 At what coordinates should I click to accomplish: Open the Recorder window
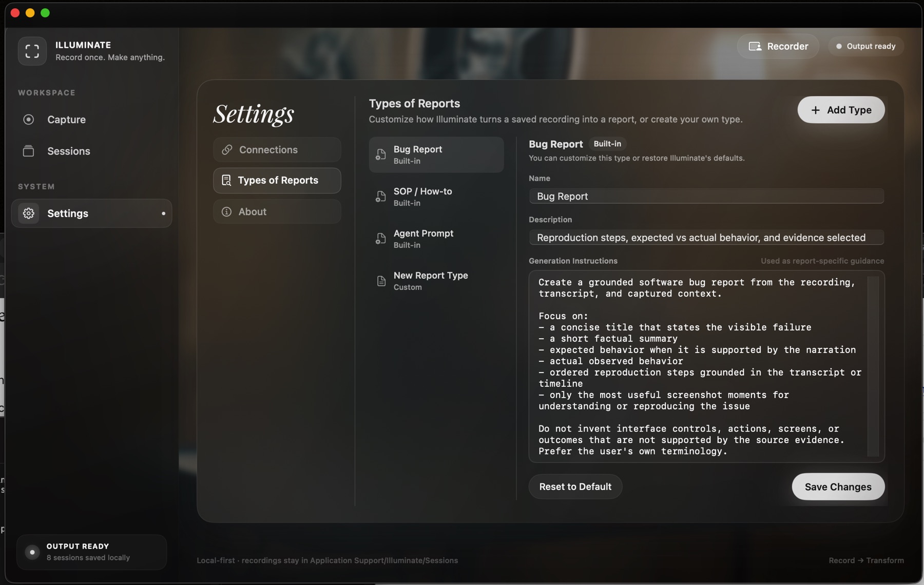click(x=778, y=46)
